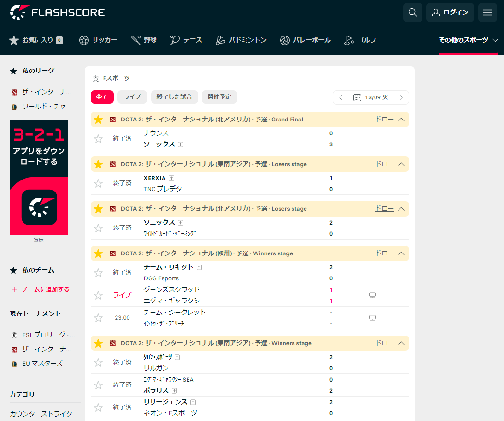Image resolution: width=504 pixels, height=421 pixels.
Task: Click the broadcast icon on the live グーンズスクワッド match
Action: [374, 295]
